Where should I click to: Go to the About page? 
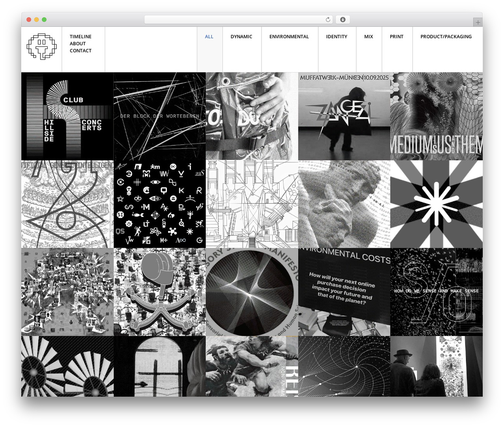click(78, 44)
